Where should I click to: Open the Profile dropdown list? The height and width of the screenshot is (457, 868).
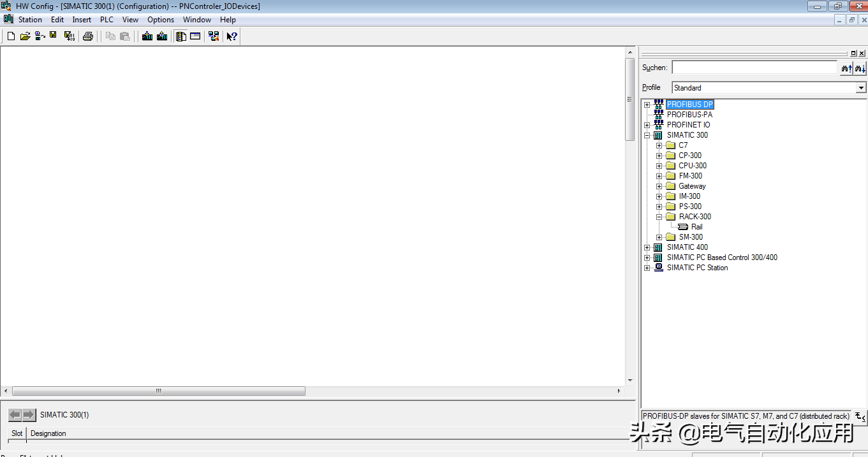pos(861,88)
